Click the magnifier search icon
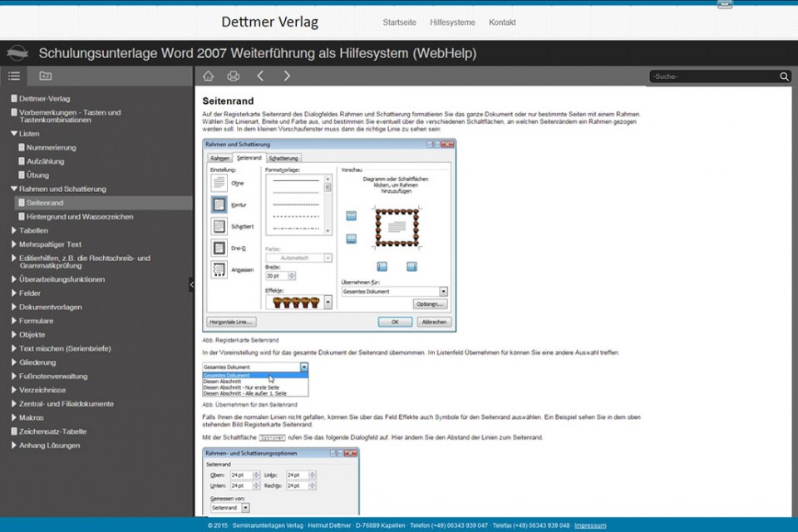Screen dimensions: 798x532 click(x=784, y=76)
